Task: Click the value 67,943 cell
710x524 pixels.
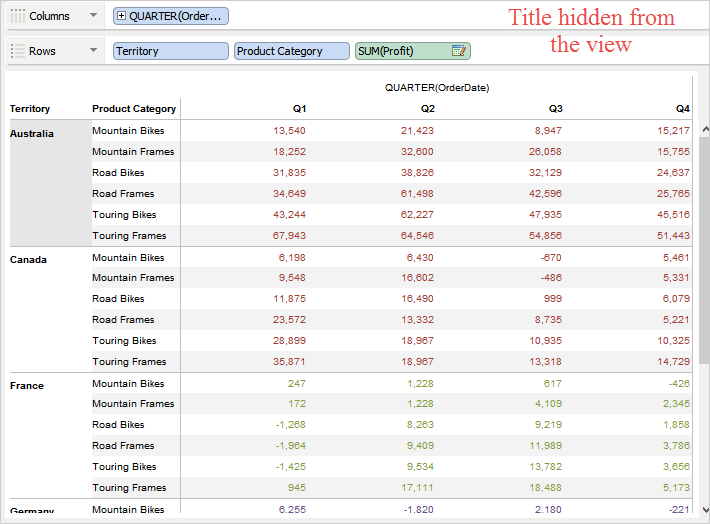Action: [289, 236]
